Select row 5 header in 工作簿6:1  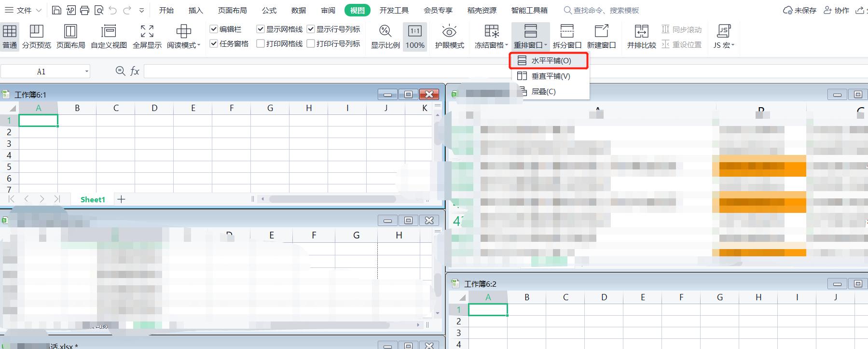click(9, 167)
